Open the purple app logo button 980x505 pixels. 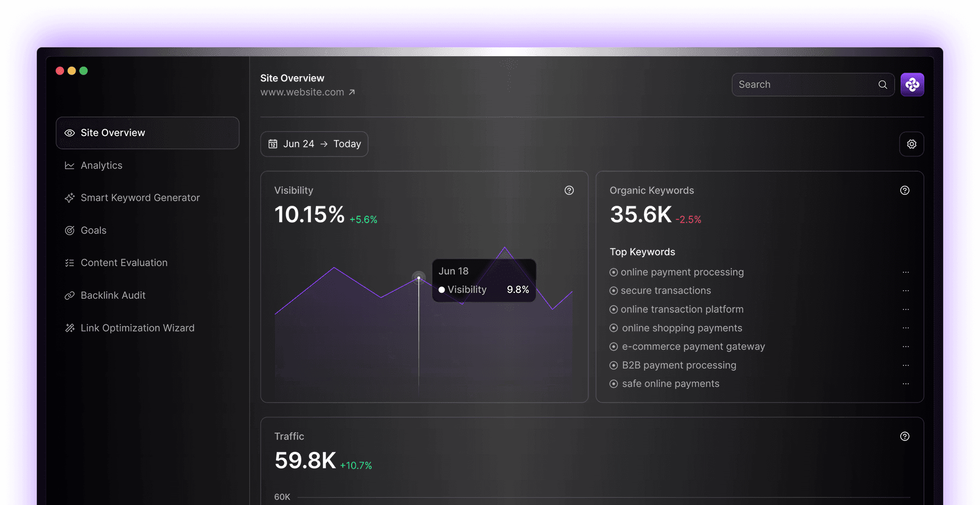click(912, 85)
